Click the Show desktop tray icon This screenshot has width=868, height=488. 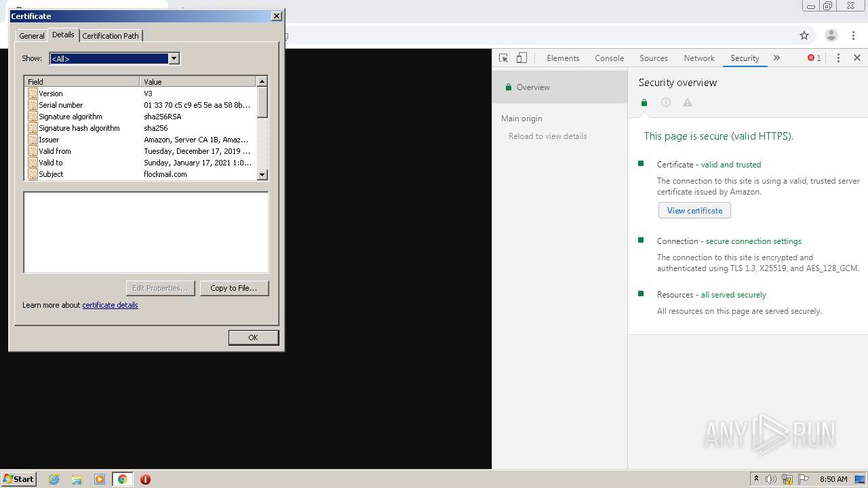tap(861, 479)
